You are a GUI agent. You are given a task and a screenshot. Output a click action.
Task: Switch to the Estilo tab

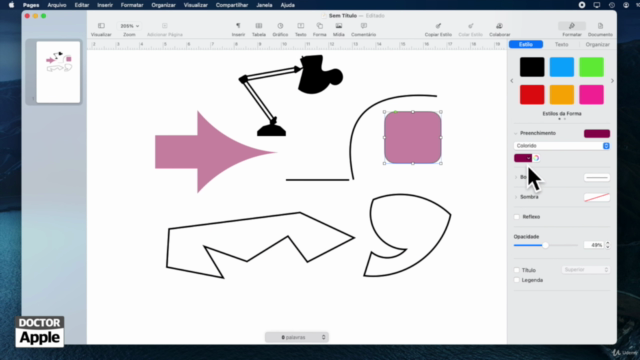(526, 44)
